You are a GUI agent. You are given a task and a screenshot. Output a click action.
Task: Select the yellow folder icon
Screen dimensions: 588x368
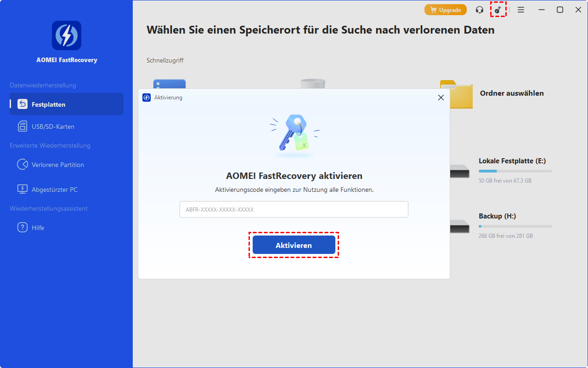click(456, 94)
